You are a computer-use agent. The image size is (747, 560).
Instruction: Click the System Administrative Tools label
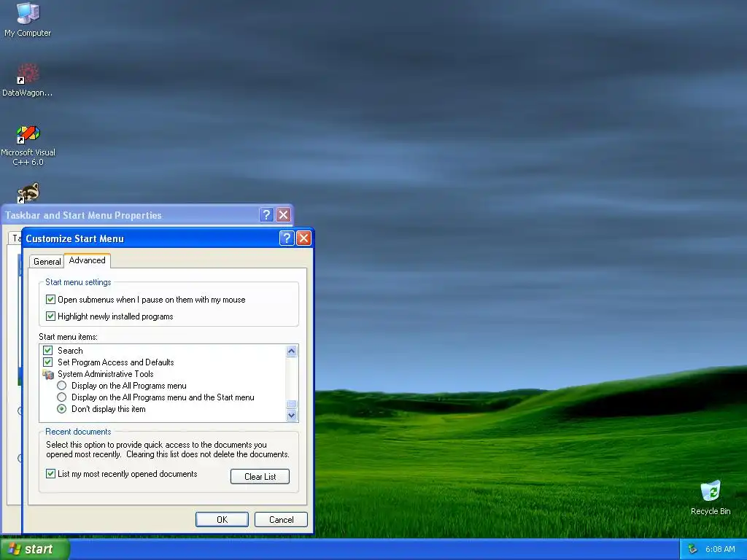(x=105, y=374)
